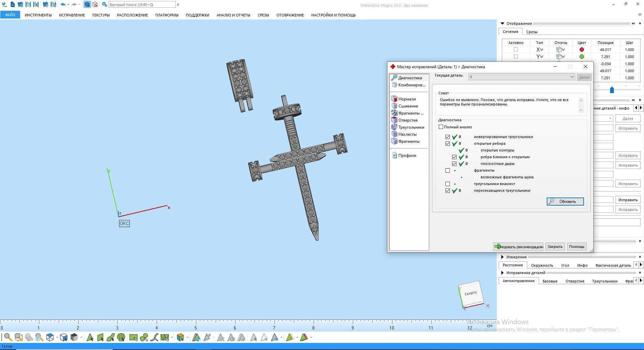Click the blue-topped wireframe box view icon

pyautogui.click(x=50, y=337)
